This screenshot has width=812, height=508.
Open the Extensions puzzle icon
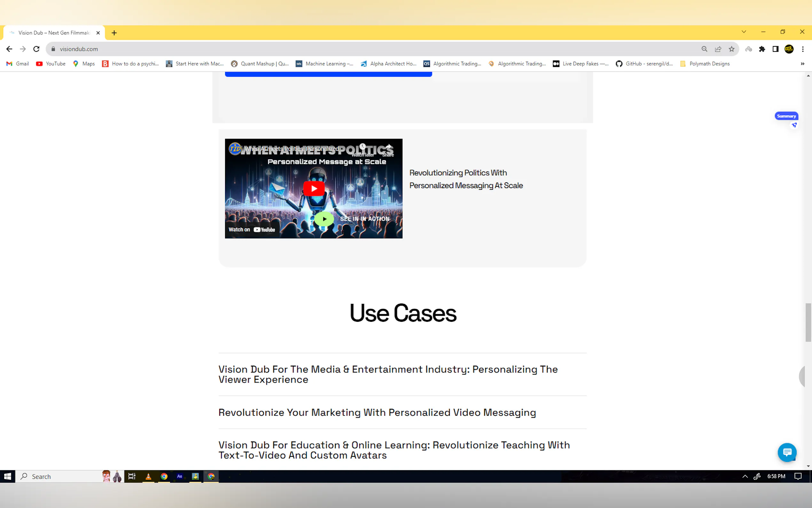[x=762, y=49]
